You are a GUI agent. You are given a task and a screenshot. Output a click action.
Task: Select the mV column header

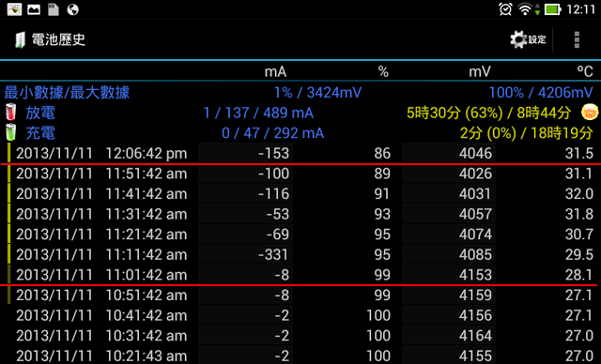pyautogui.click(x=480, y=71)
